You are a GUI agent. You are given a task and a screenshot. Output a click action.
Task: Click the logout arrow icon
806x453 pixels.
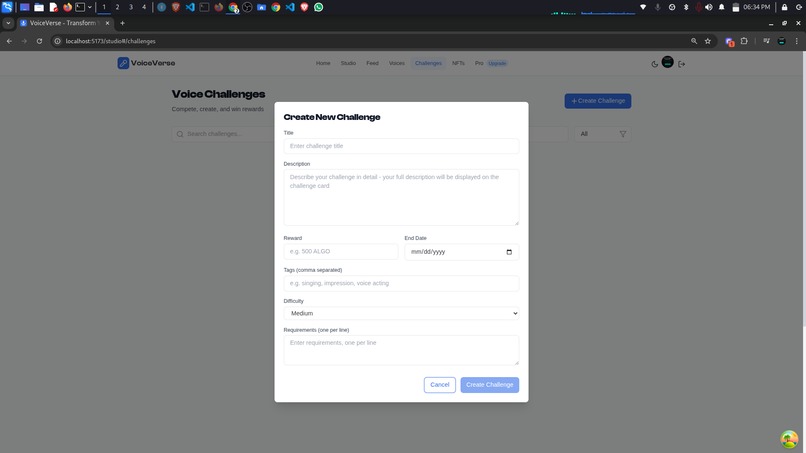682,64
